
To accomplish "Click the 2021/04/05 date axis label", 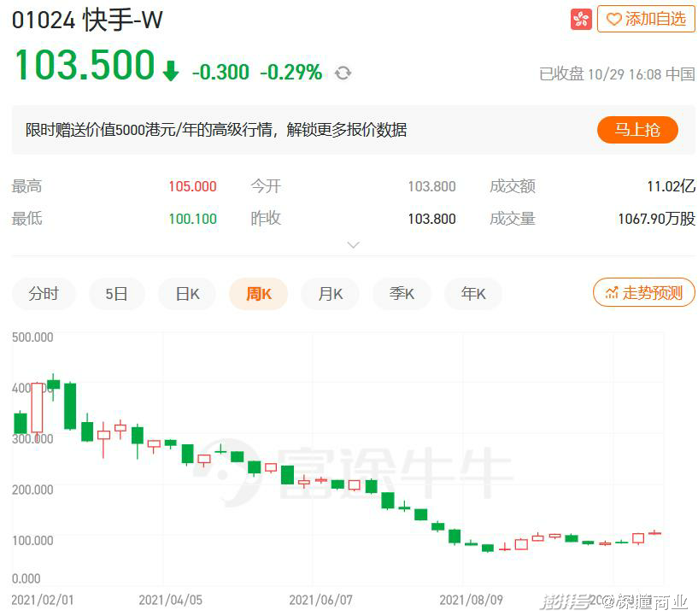I will tap(171, 600).
